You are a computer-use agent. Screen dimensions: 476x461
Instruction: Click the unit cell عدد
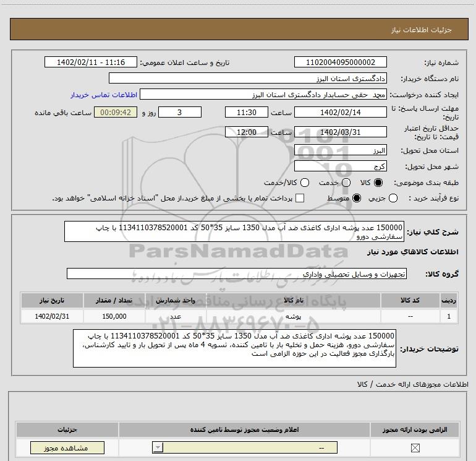tap(176, 316)
